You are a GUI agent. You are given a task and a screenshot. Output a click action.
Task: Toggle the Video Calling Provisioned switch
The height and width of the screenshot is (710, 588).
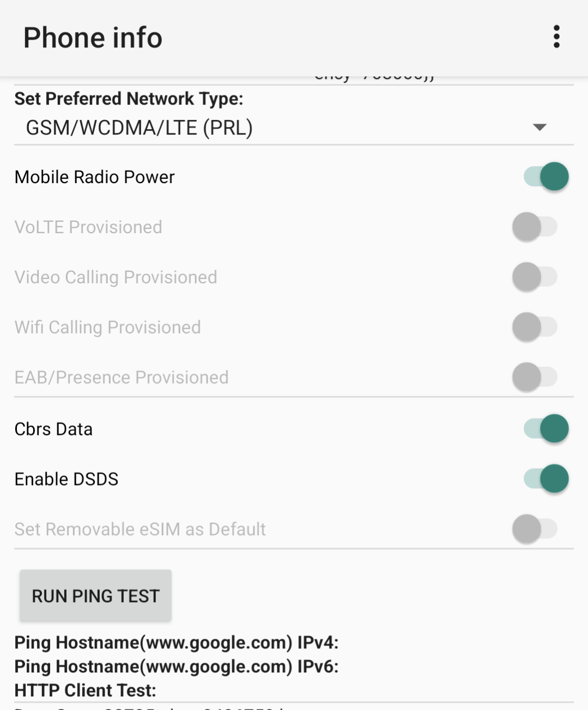tap(535, 277)
